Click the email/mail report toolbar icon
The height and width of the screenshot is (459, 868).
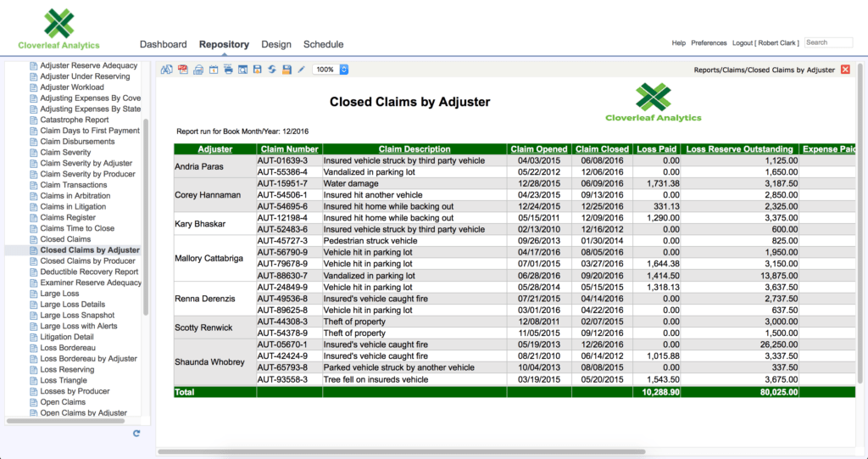[x=198, y=70]
